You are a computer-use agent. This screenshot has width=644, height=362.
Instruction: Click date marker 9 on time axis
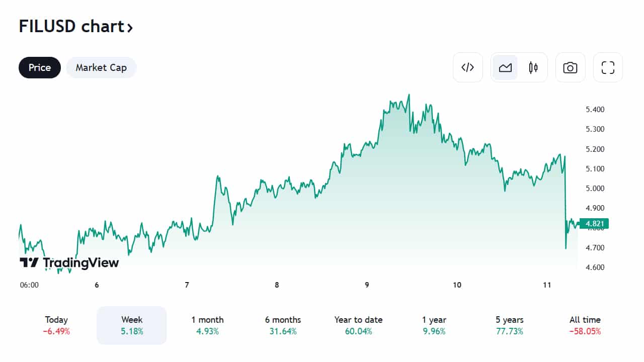tap(367, 285)
